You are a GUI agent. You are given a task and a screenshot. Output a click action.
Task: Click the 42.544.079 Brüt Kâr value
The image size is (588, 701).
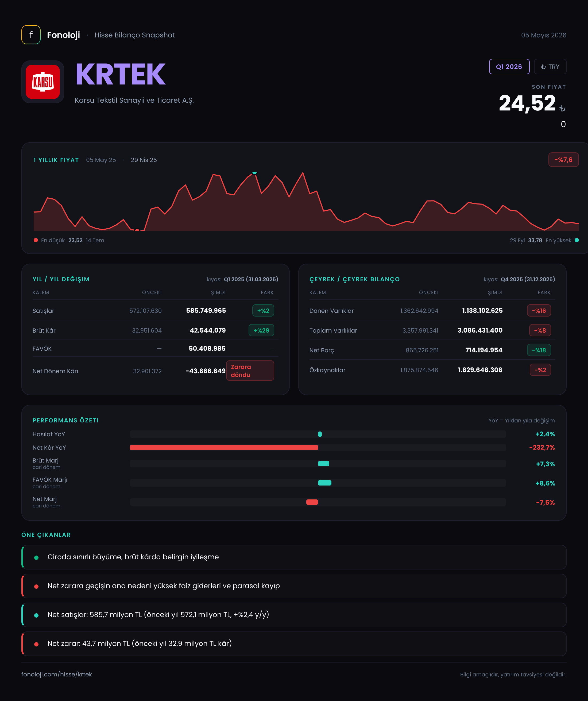pos(208,330)
